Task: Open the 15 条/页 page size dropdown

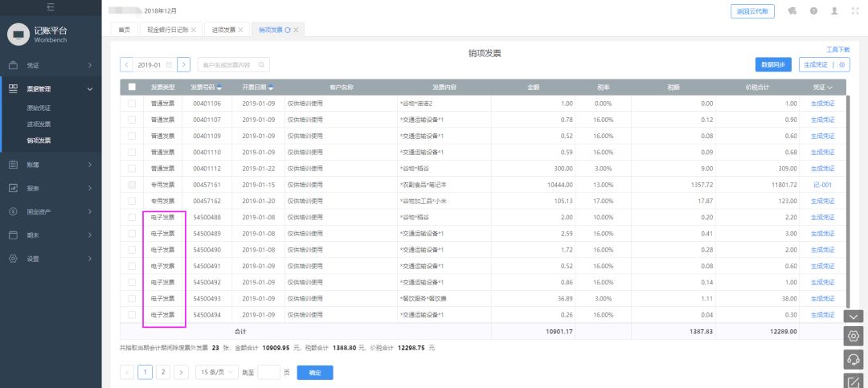Action: [x=217, y=373]
